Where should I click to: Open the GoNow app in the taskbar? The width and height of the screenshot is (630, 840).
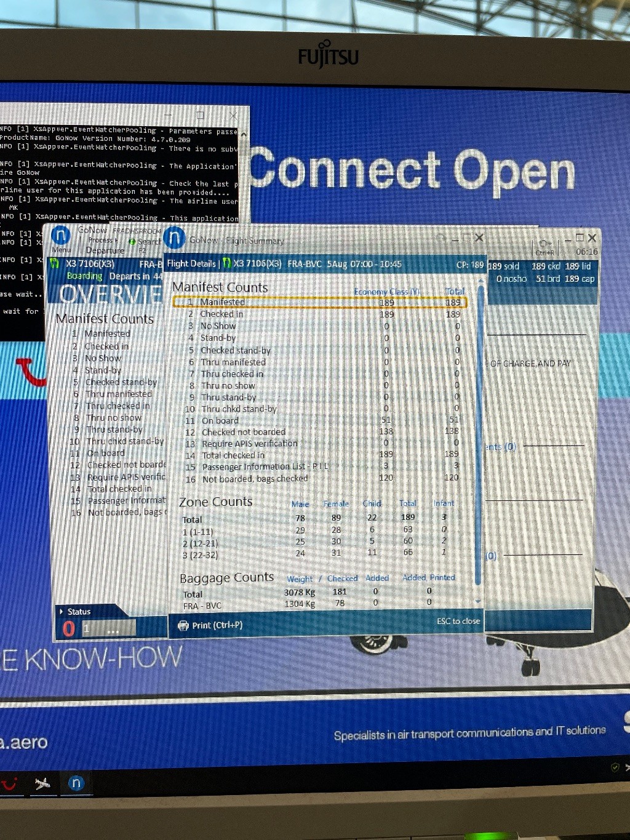(76, 783)
